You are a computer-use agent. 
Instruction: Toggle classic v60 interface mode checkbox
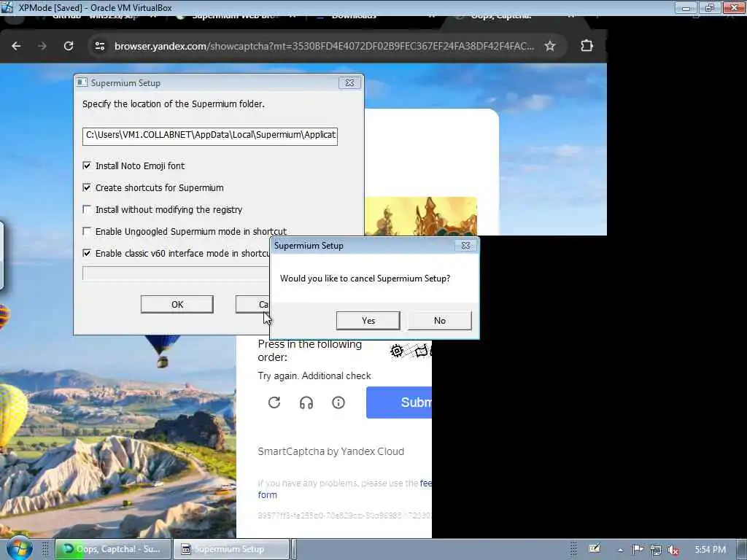tap(87, 253)
